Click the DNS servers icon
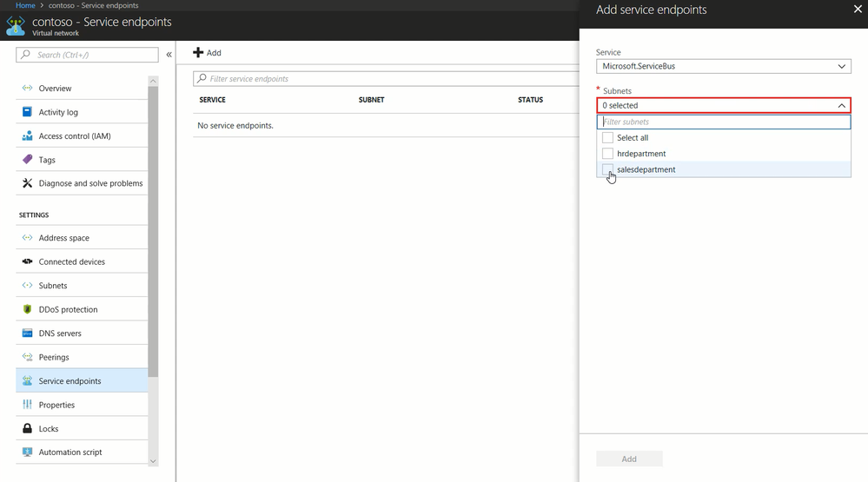The image size is (868, 482). [x=27, y=333]
